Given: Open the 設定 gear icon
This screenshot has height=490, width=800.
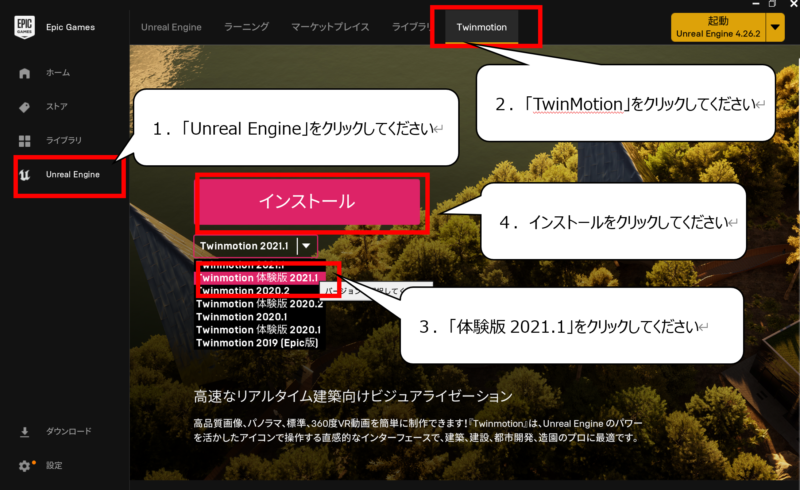Looking at the screenshot, I should tap(24, 466).
